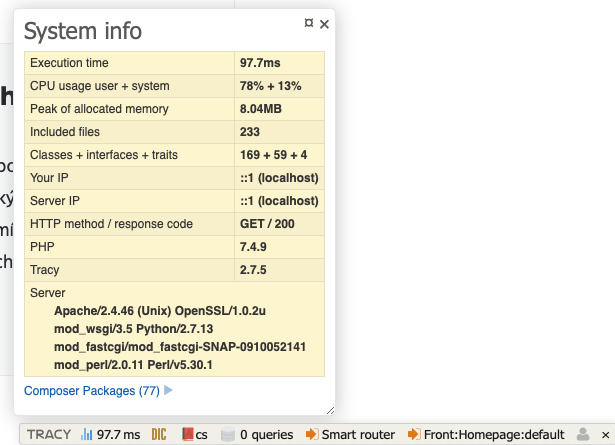The width and height of the screenshot is (615, 445).
Task: Open the 0 queries panel
Action: coord(266,434)
